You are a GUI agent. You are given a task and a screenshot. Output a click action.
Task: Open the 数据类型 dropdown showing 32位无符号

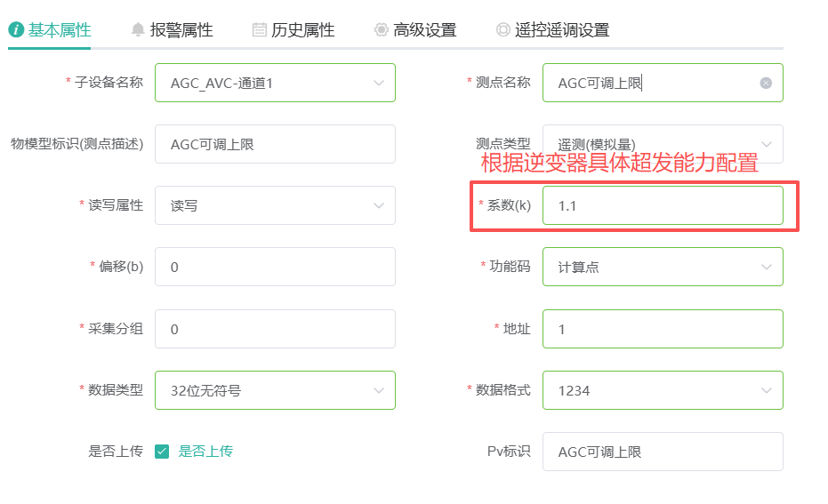coord(379,390)
